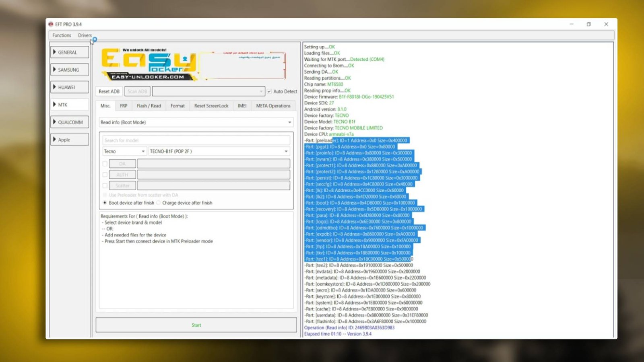Viewport: 644px width, 362px height.
Task: Click the EFT PRO title bar icon
Action: click(51, 24)
